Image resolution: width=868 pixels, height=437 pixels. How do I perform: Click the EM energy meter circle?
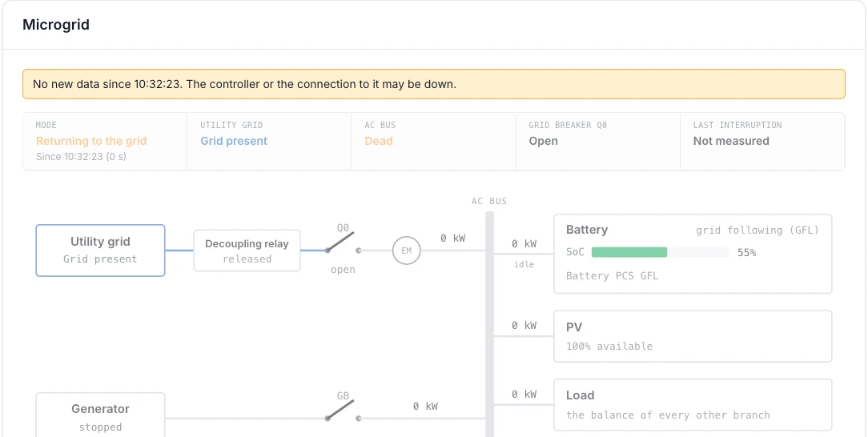point(406,251)
